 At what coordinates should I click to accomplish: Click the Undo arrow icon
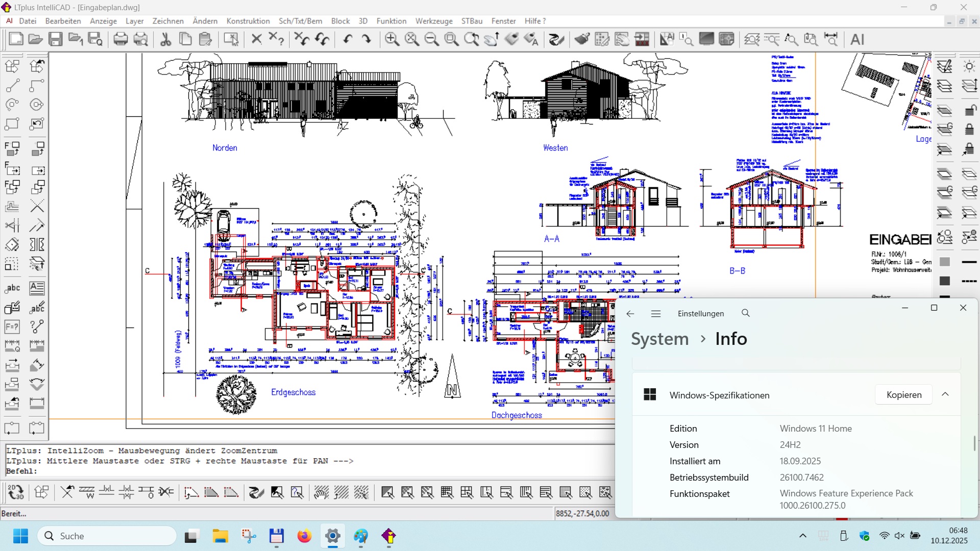click(x=348, y=39)
